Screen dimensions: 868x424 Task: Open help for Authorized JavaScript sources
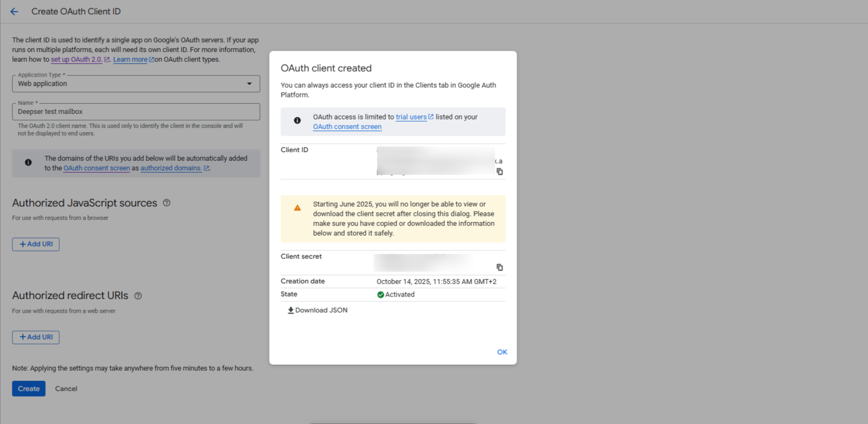[x=167, y=203]
